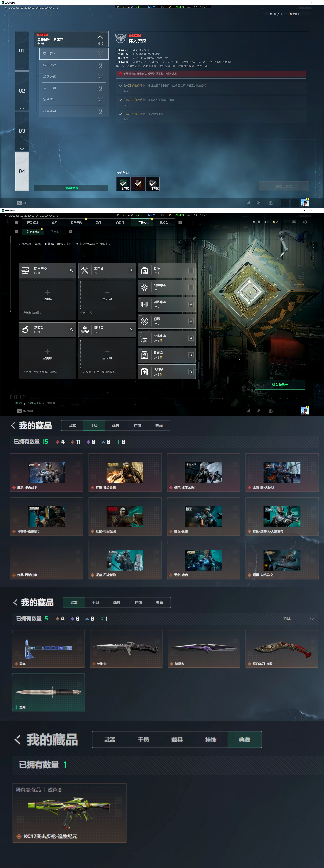The width and height of the screenshot is (324, 868).
Task: Select the 加速进化 mission row
Action: click(x=74, y=77)
